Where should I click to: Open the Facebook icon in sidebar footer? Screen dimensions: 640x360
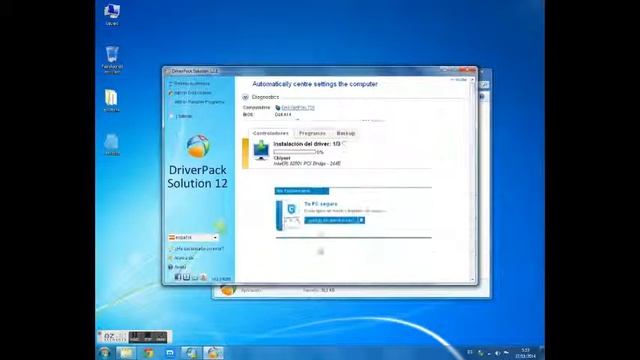(x=178, y=277)
